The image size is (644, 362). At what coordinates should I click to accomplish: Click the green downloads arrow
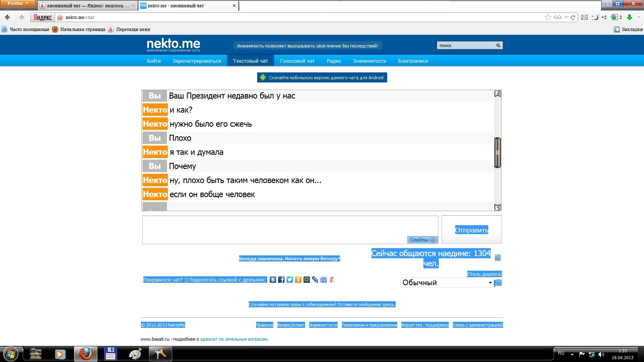[630, 17]
